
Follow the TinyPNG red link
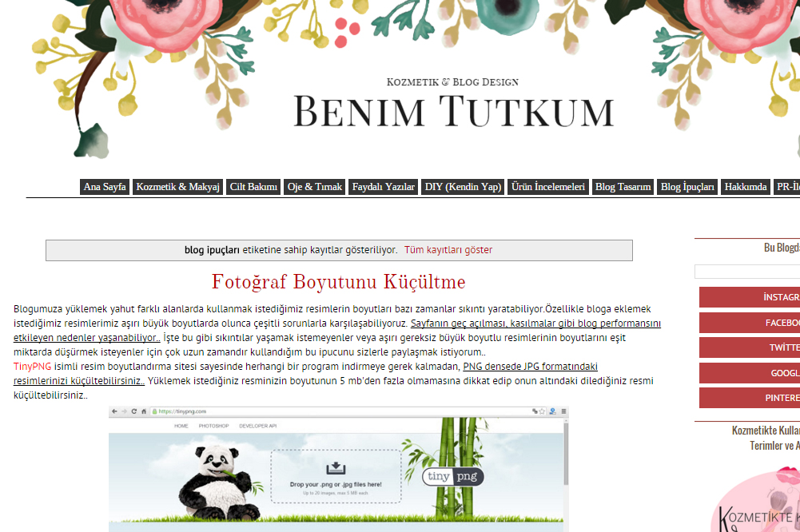tap(32, 366)
